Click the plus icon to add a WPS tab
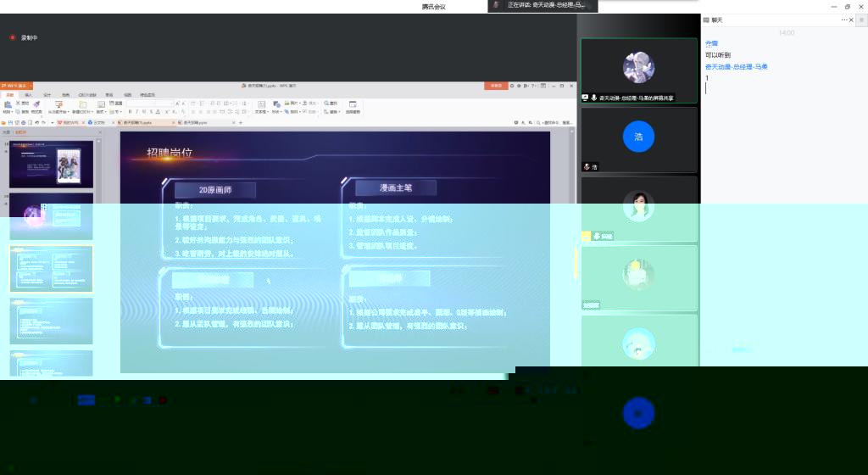 click(x=240, y=122)
